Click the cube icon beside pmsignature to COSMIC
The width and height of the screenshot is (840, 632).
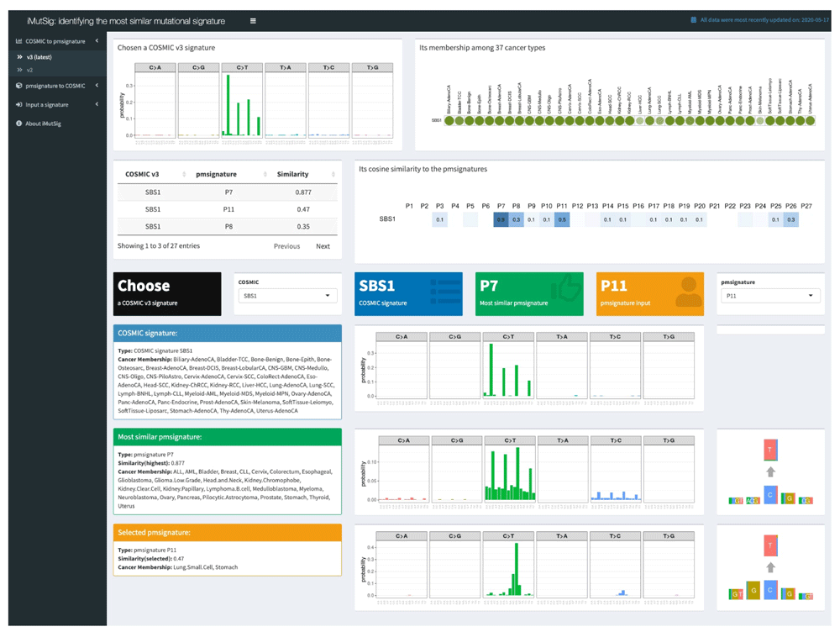19,86
